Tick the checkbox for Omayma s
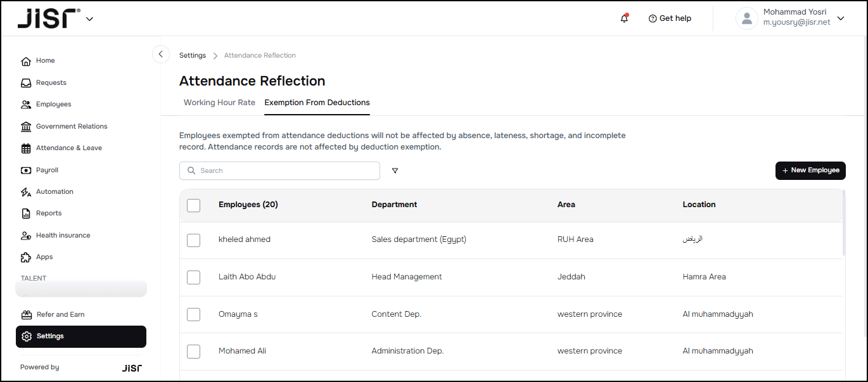Screen dimensions: 868x382 (x=194, y=315)
